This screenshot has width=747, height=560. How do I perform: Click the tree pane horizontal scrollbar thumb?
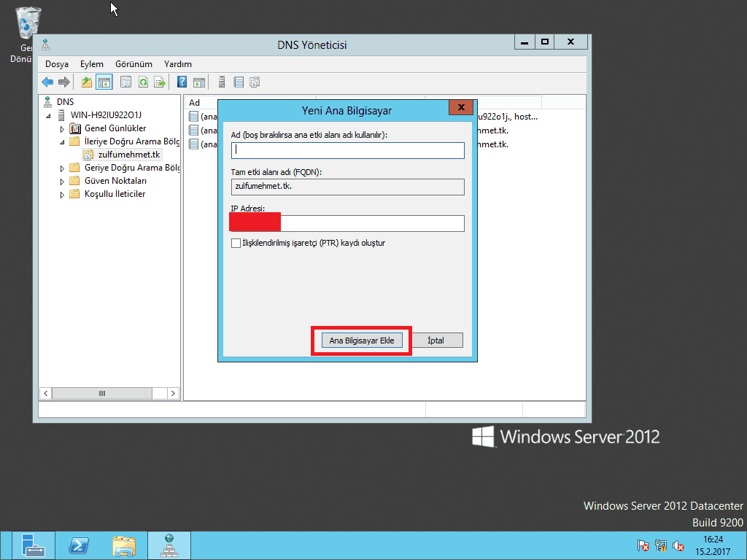click(x=102, y=393)
